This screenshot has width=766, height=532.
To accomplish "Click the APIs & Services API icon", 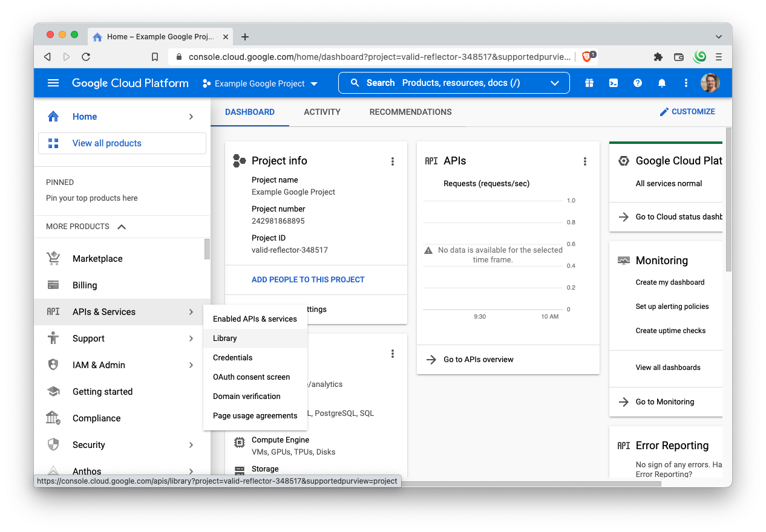I will (53, 311).
